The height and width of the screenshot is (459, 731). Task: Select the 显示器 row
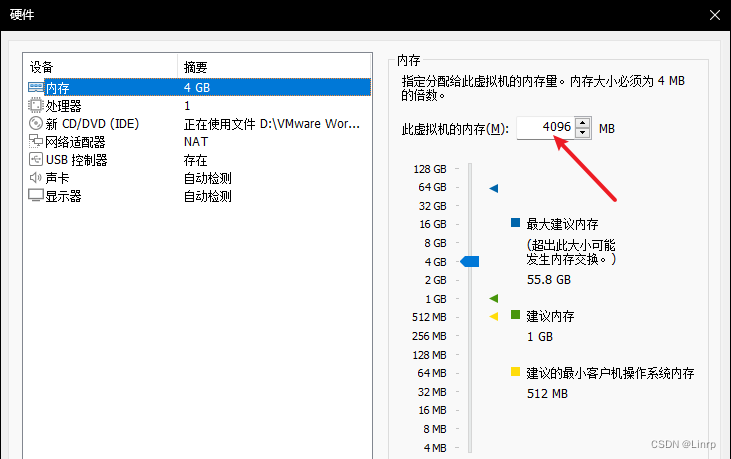[199, 196]
